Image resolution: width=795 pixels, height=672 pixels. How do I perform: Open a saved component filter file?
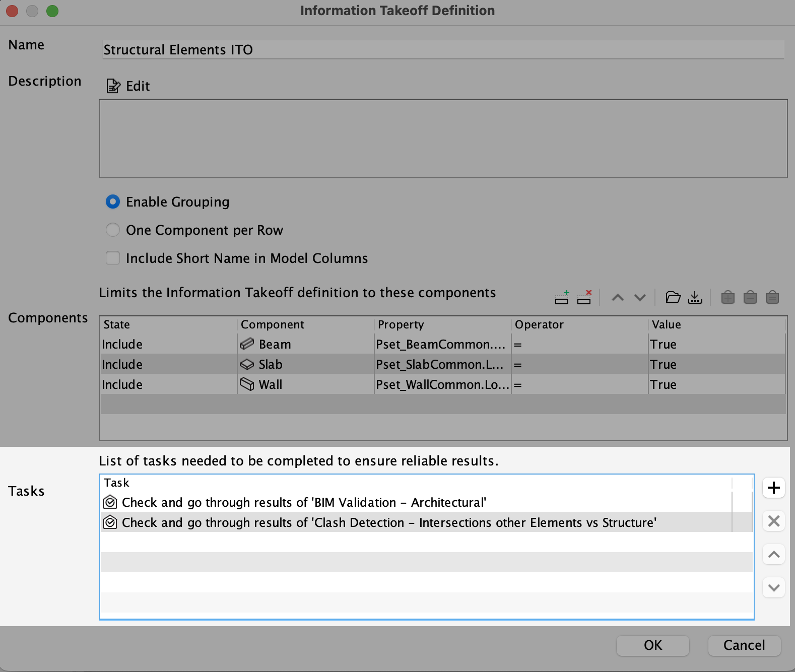[673, 298]
